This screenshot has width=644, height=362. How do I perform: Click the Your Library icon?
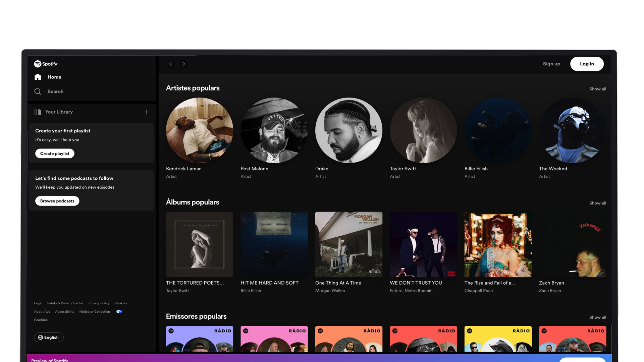point(38,112)
